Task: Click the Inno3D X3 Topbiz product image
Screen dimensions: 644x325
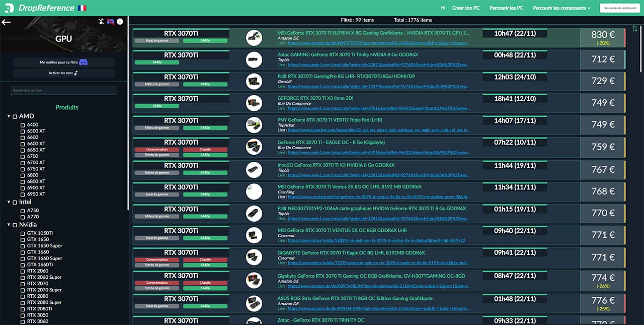Action: point(254,170)
